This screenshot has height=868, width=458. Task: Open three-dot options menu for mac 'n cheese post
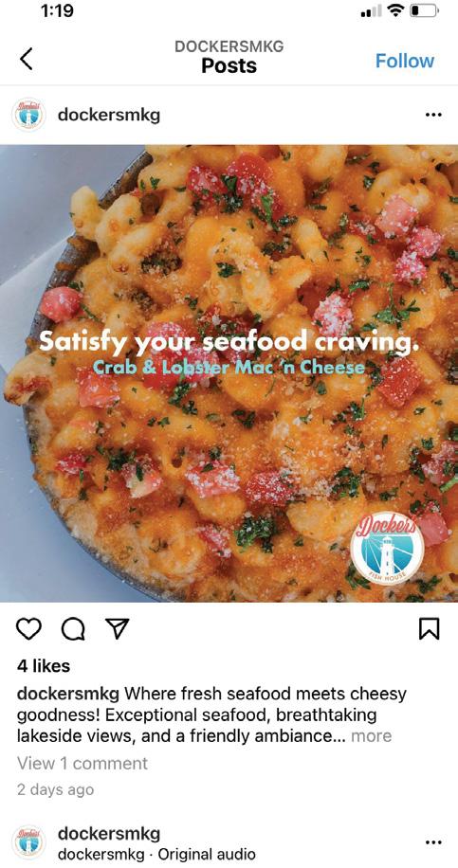tap(433, 116)
